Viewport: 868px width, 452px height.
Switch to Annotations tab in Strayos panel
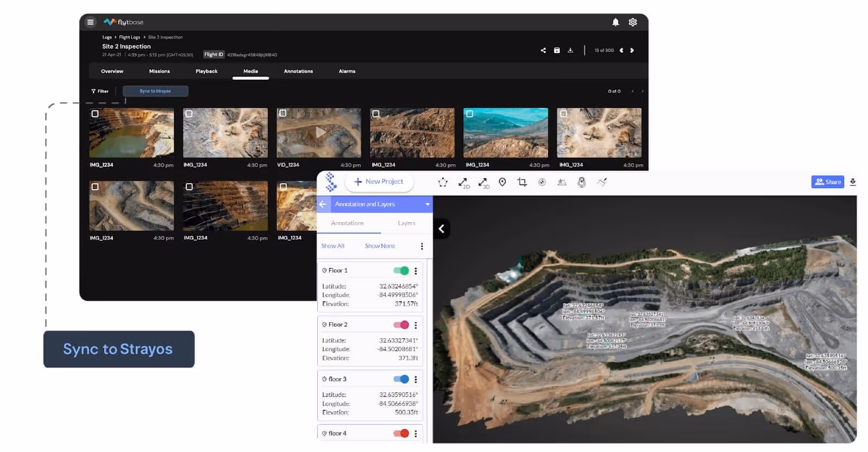[347, 223]
